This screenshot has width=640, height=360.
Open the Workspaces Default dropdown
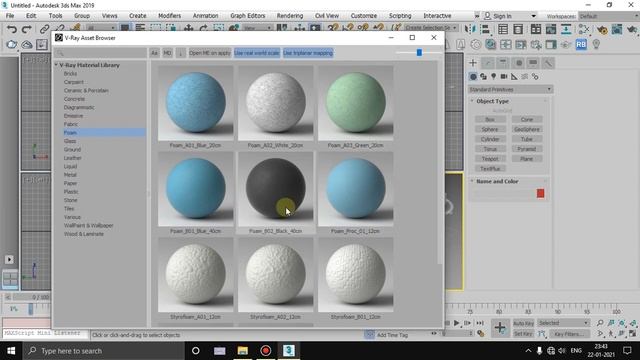[x=608, y=16]
